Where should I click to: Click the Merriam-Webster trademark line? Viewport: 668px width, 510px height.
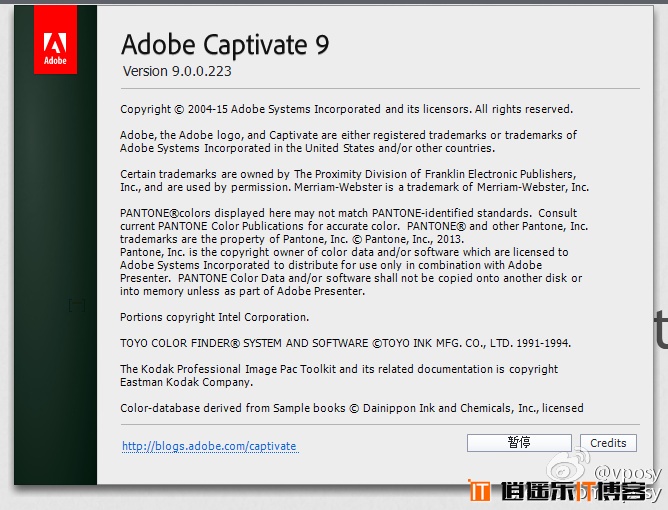click(x=354, y=187)
